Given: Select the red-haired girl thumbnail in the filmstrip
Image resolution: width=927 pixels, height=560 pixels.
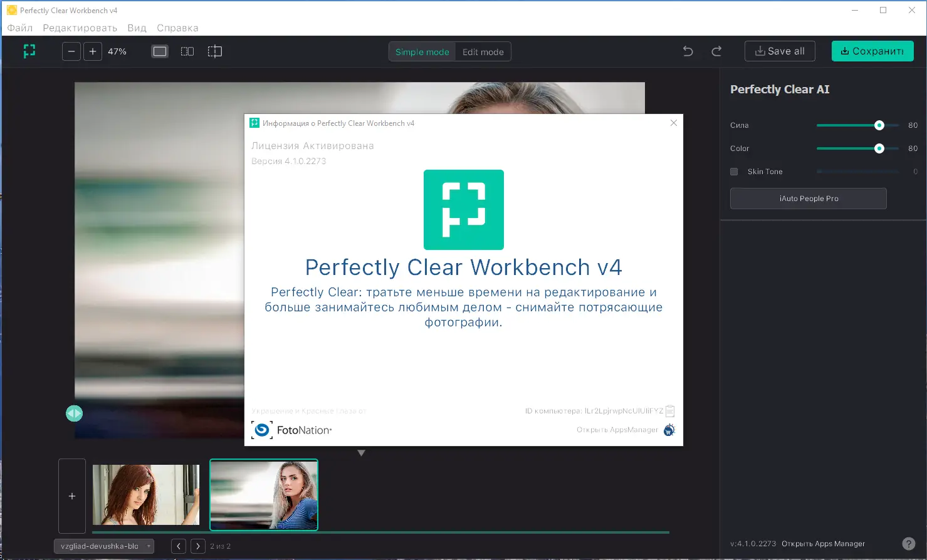Looking at the screenshot, I should [145, 494].
